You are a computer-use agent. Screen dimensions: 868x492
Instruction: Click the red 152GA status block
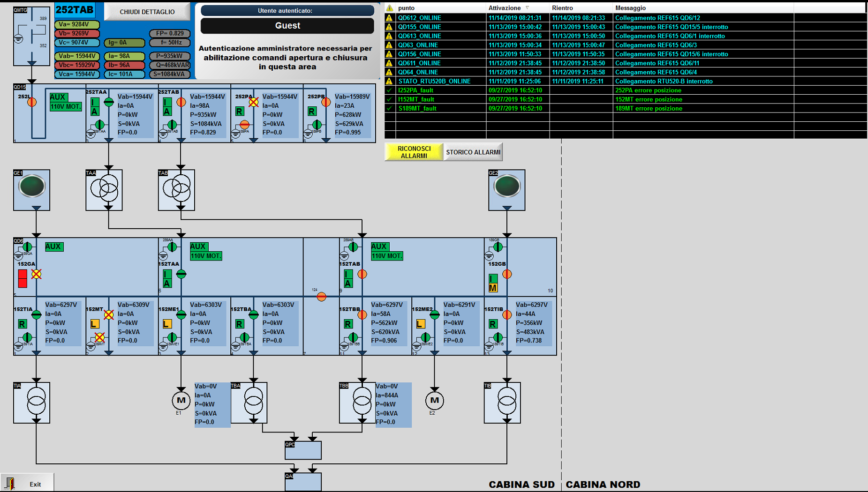[x=23, y=279]
